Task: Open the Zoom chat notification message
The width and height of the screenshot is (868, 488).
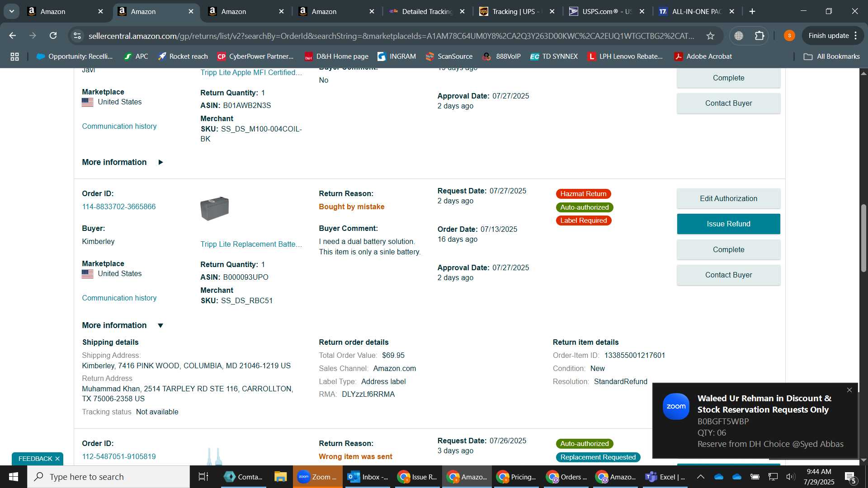Action: [x=755, y=421]
